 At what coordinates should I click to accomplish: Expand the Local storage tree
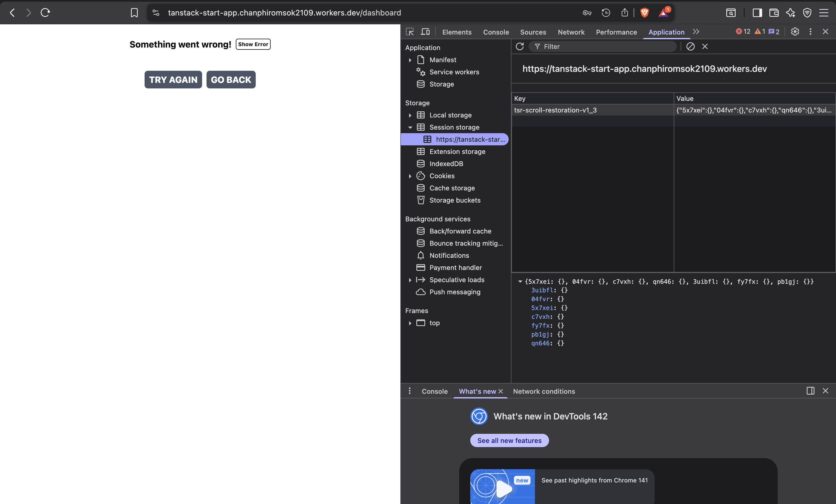click(x=410, y=115)
